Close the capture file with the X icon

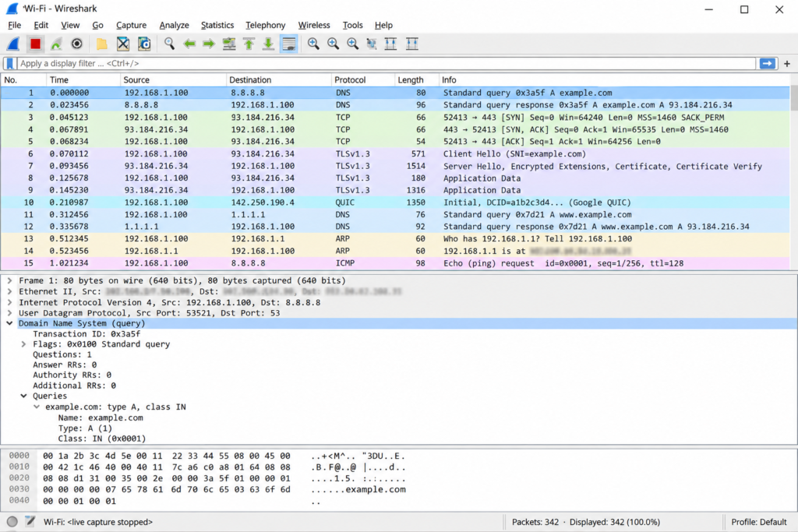[123, 44]
